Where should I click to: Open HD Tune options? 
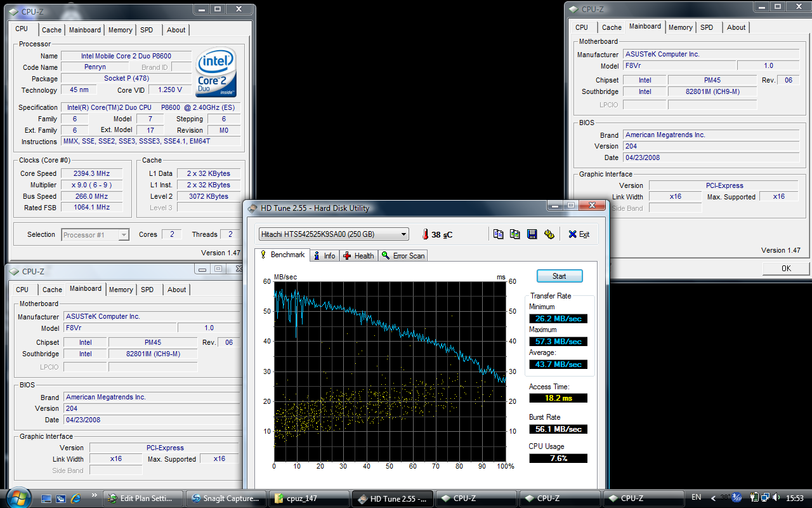(549, 234)
